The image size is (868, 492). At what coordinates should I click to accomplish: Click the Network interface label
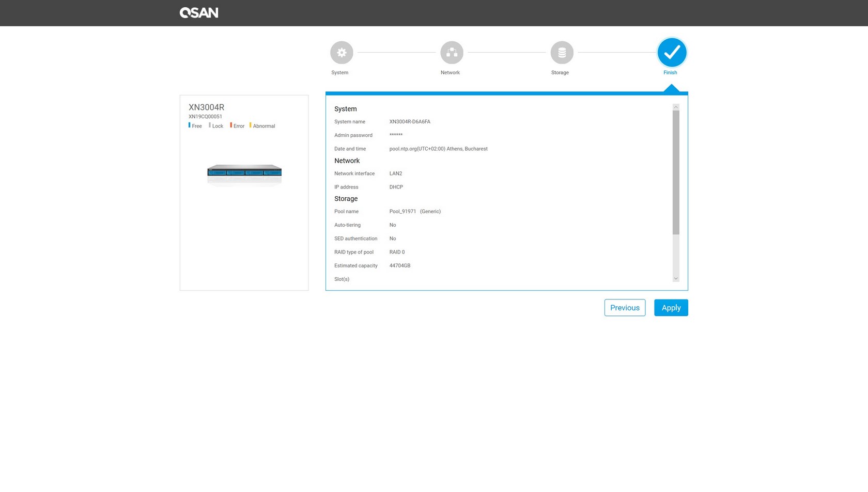click(354, 173)
